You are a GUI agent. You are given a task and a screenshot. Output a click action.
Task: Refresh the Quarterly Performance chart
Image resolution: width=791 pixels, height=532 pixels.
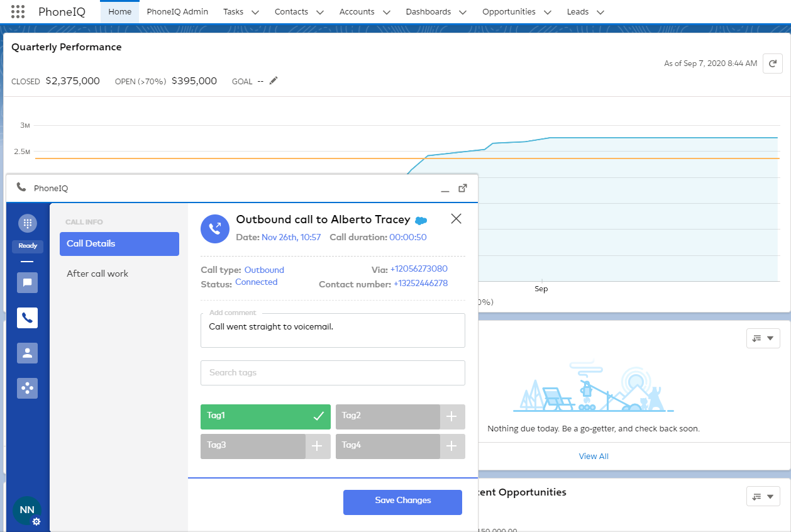coord(772,64)
